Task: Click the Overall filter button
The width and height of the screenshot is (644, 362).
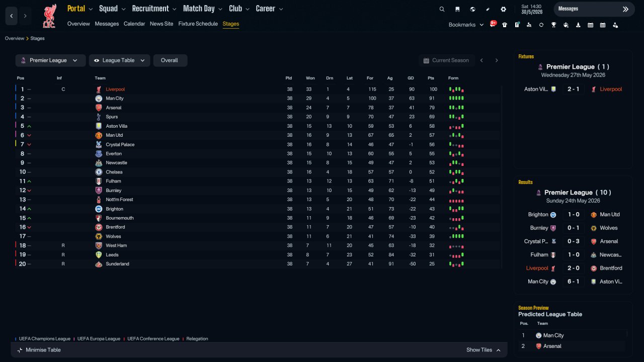Action: coord(170,60)
